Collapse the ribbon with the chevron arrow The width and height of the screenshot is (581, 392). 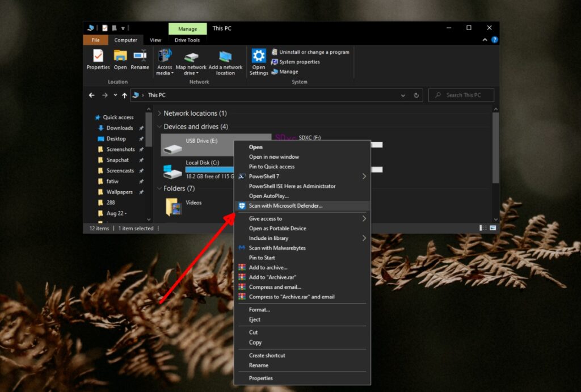[485, 40]
